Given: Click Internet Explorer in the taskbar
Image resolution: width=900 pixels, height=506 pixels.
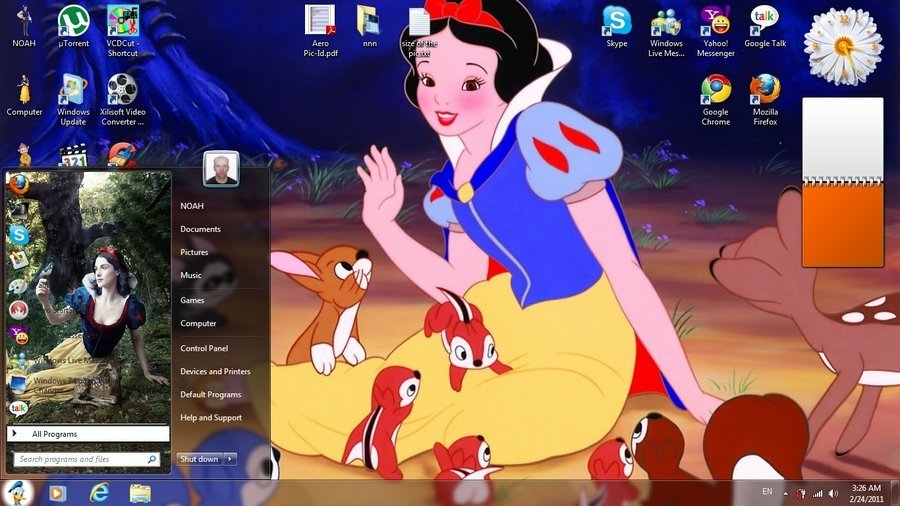Looking at the screenshot, I should click(x=99, y=493).
